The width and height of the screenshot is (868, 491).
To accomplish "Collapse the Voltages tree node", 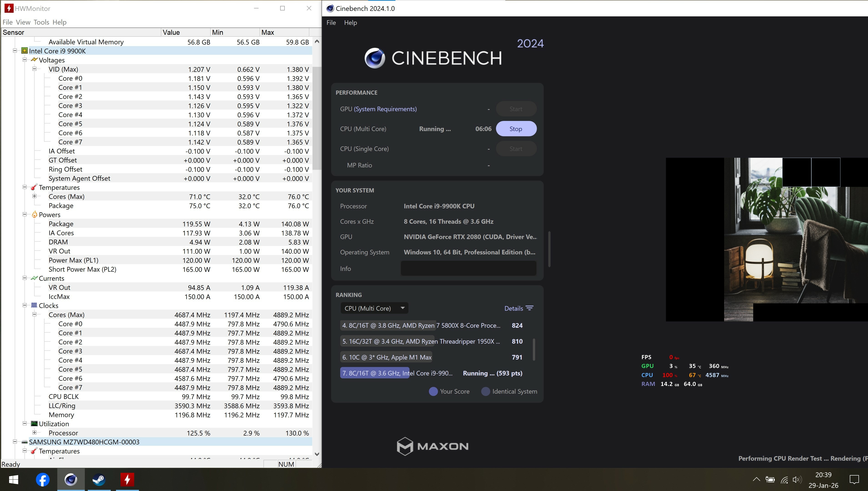I will click(x=25, y=60).
